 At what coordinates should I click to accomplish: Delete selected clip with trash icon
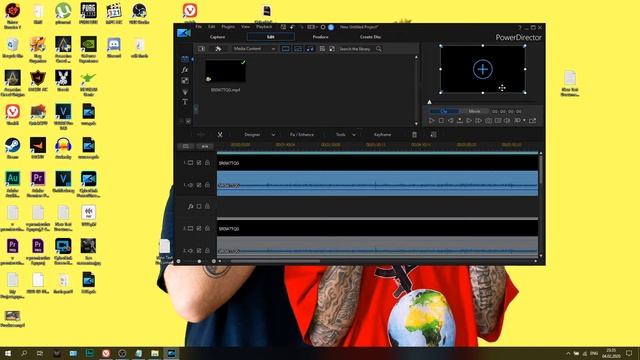(414, 135)
